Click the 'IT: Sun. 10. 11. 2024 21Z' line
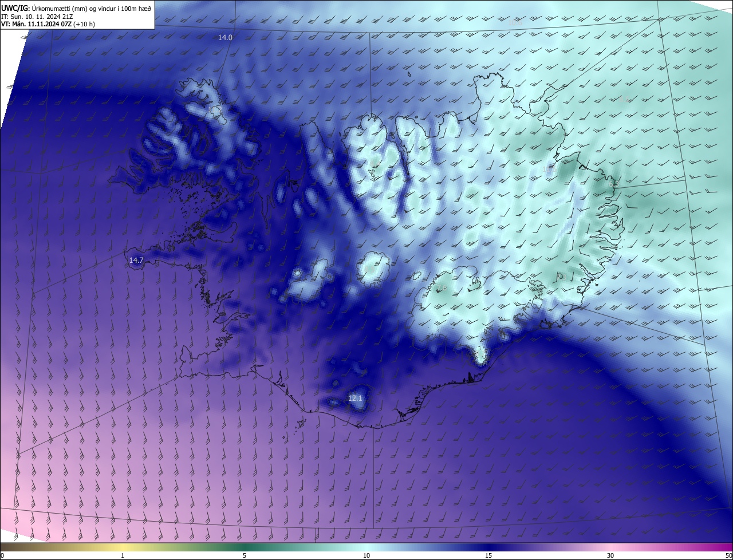This screenshot has width=733, height=560. (38, 16)
